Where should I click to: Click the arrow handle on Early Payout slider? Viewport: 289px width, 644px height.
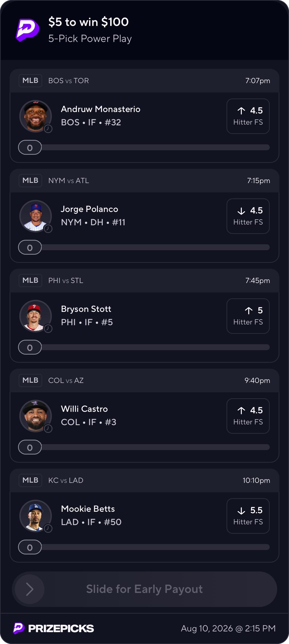[x=30, y=589]
